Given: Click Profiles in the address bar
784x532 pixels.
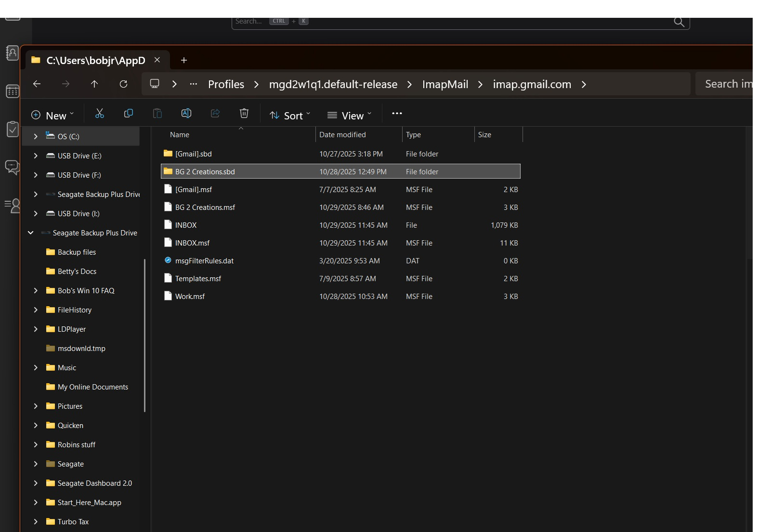Looking at the screenshot, I should (226, 85).
